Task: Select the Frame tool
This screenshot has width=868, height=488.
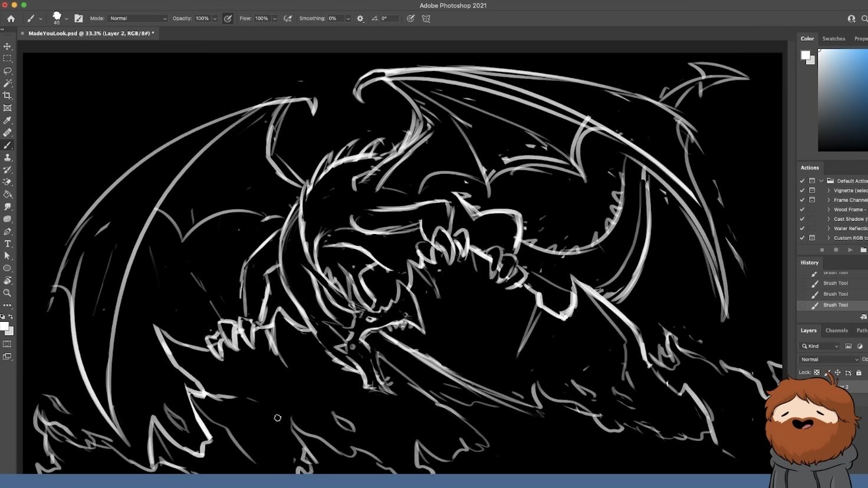Action: (x=7, y=108)
